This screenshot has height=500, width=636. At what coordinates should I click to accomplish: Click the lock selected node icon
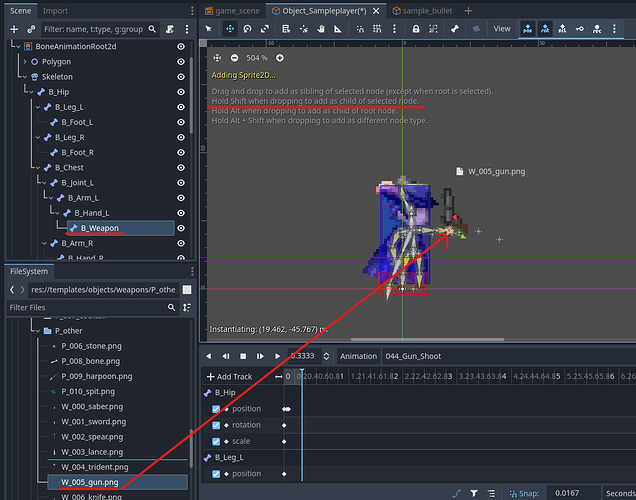click(x=414, y=29)
